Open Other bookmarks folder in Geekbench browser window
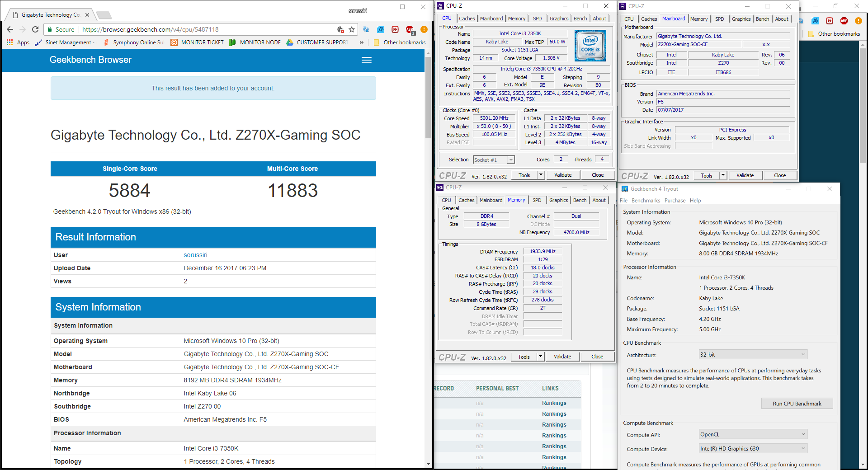868x470 pixels. pos(400,42)
